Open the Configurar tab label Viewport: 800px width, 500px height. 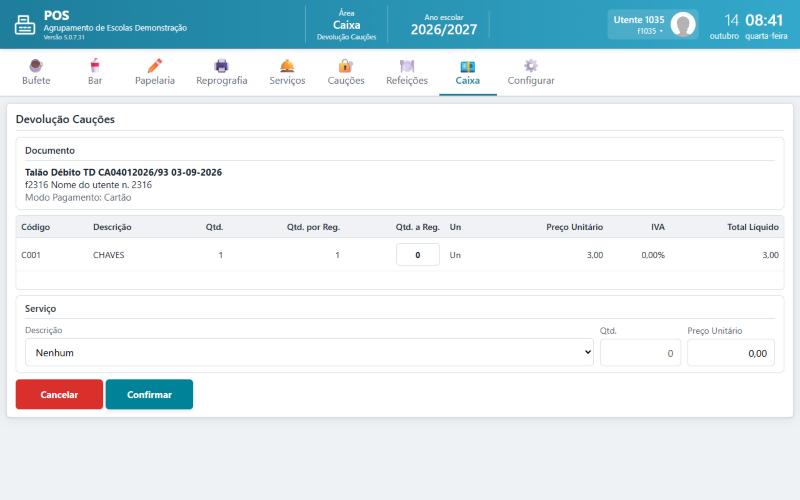click(531, 81)
